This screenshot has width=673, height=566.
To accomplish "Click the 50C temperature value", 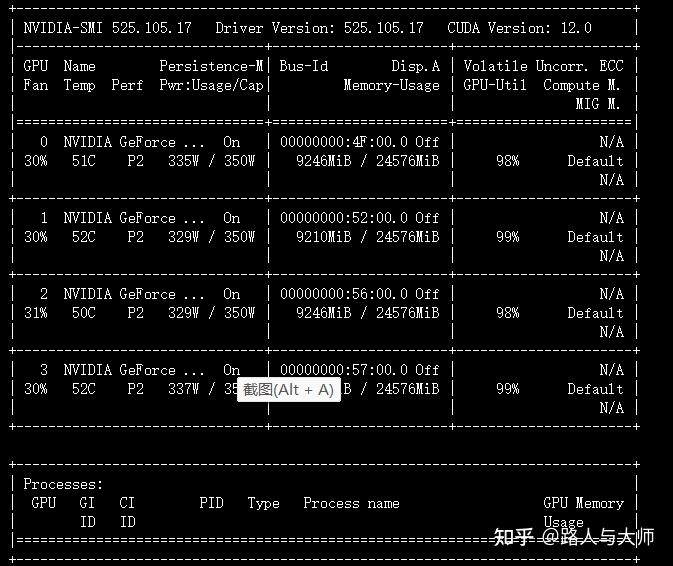I will click(84, 313).
